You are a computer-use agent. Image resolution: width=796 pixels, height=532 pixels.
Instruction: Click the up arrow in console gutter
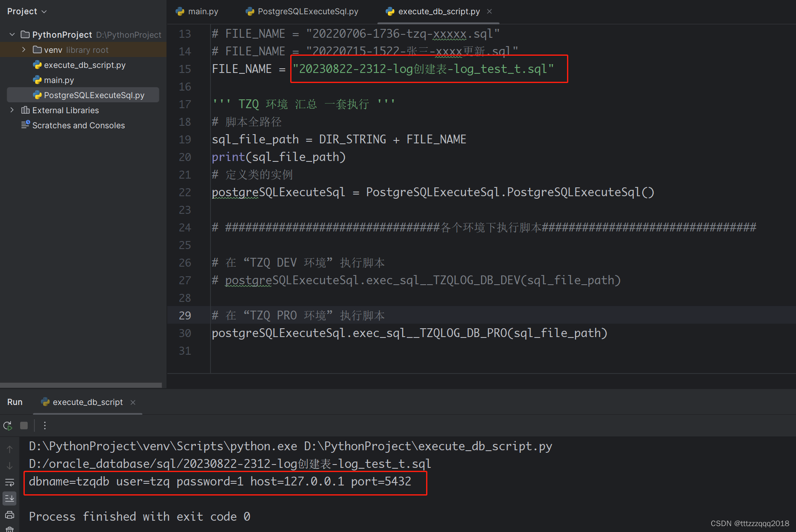pos(10,449)
